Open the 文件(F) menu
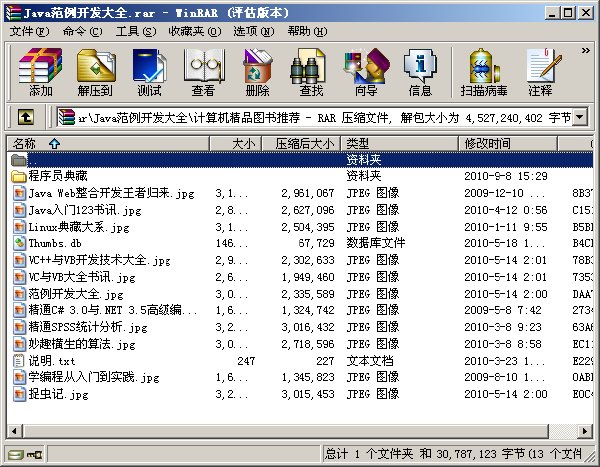Screen dimensions: 600x467 coord(29,31)
